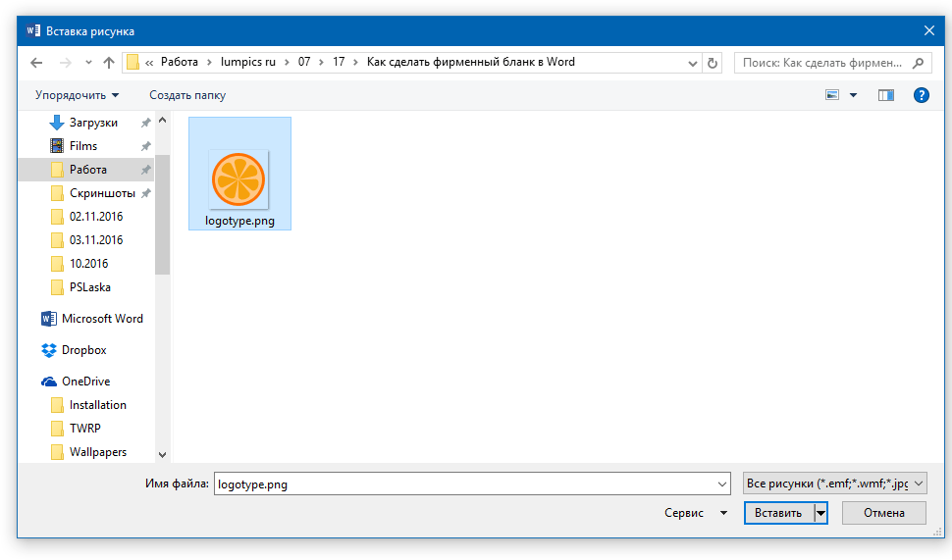Click the Back navigation arrow
Viewport: 952px width, 560px height.
coord(36,63)
